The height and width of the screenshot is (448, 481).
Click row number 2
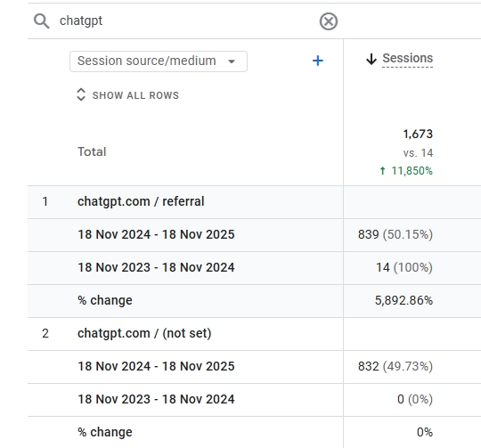click(x=45, y=333)
